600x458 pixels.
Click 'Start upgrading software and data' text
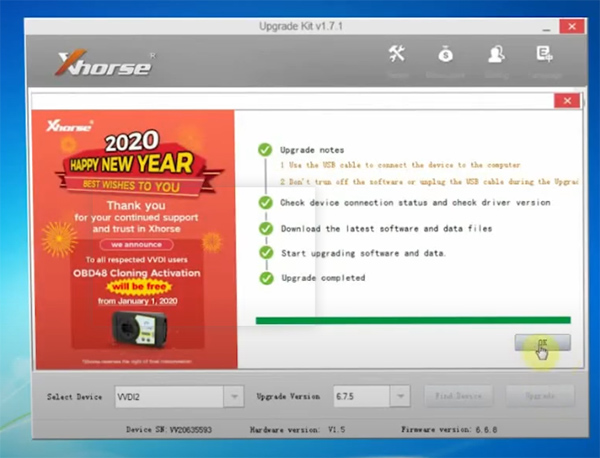(363, 253)
